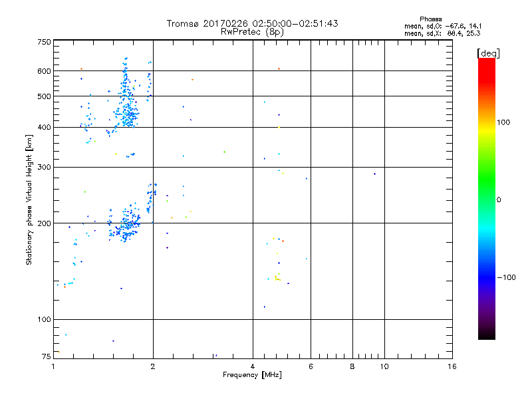Click the y-axis "750" tick label

[x=44, y=42]
